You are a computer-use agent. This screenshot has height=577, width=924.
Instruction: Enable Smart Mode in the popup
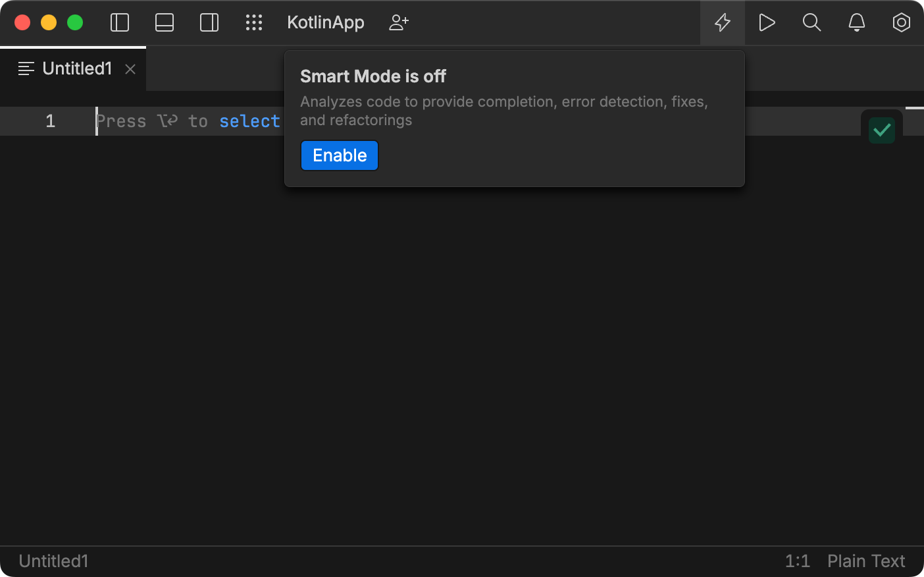339,155
